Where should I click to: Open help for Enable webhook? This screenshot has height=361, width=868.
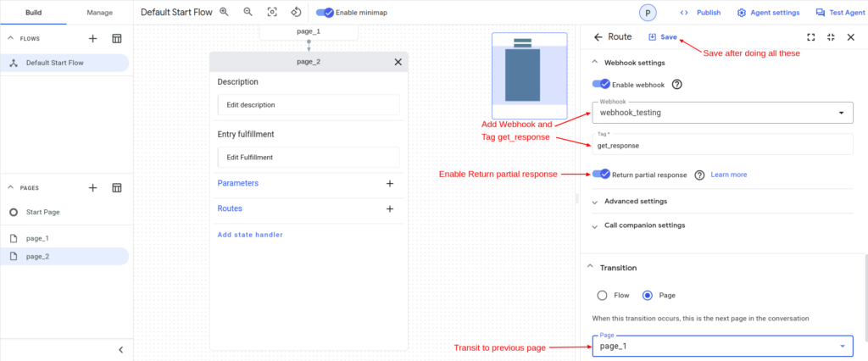[x=676, y=85]
